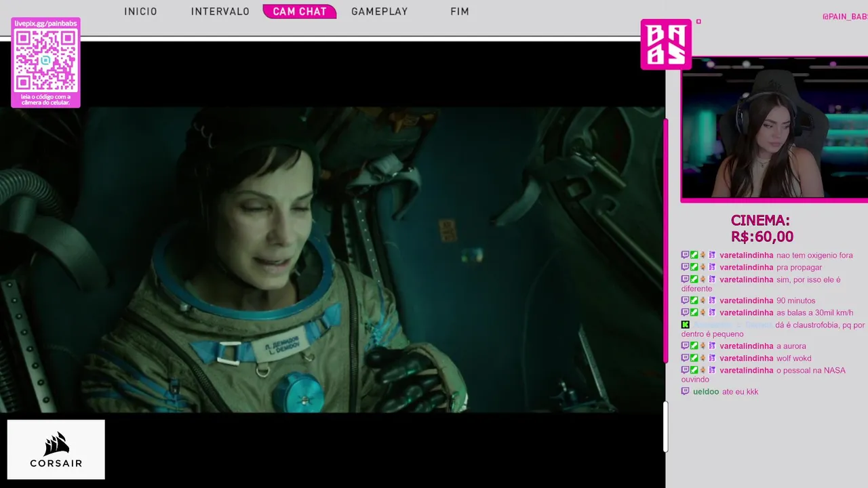Click green moderator badge on '90 minutos' message
This screenshot has height=488, width=868.
coord(694,301)
